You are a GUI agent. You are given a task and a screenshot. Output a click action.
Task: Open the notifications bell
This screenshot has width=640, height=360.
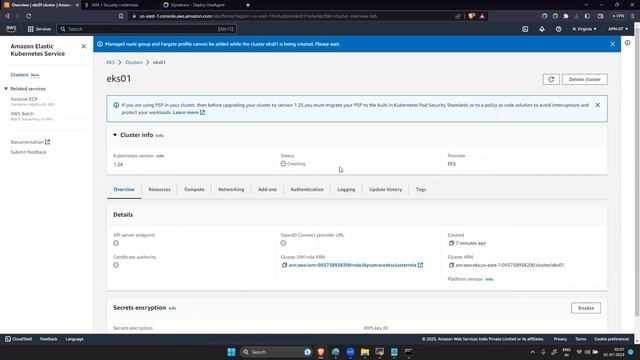(542, 29)
